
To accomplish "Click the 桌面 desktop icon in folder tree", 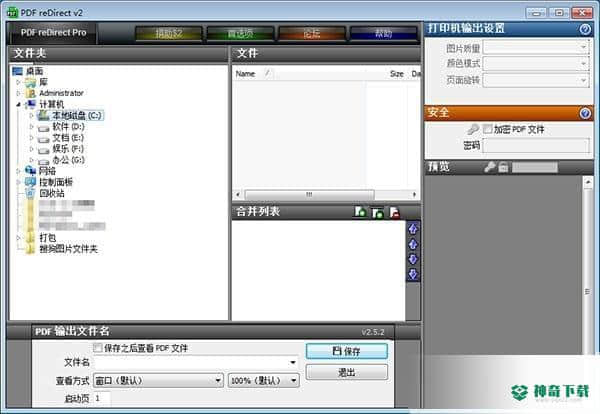I will [x=18, y=71].
